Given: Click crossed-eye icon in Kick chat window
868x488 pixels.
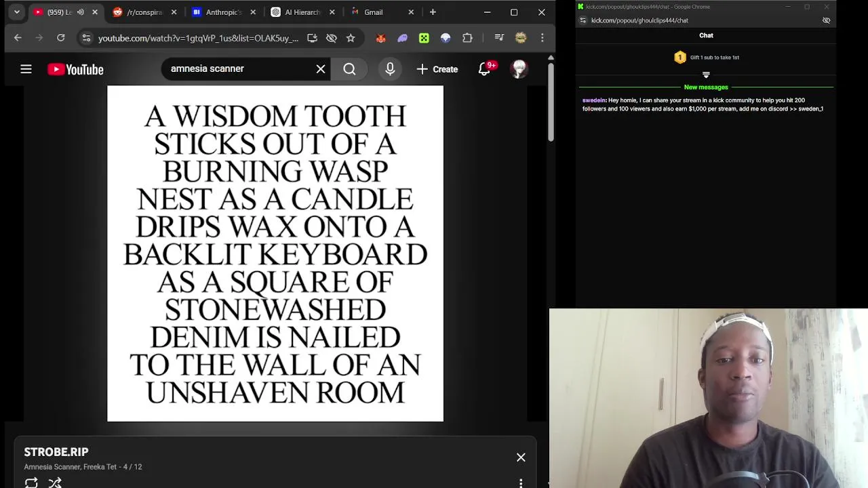Looking at the screenshot, I should [x=826, y=20].
